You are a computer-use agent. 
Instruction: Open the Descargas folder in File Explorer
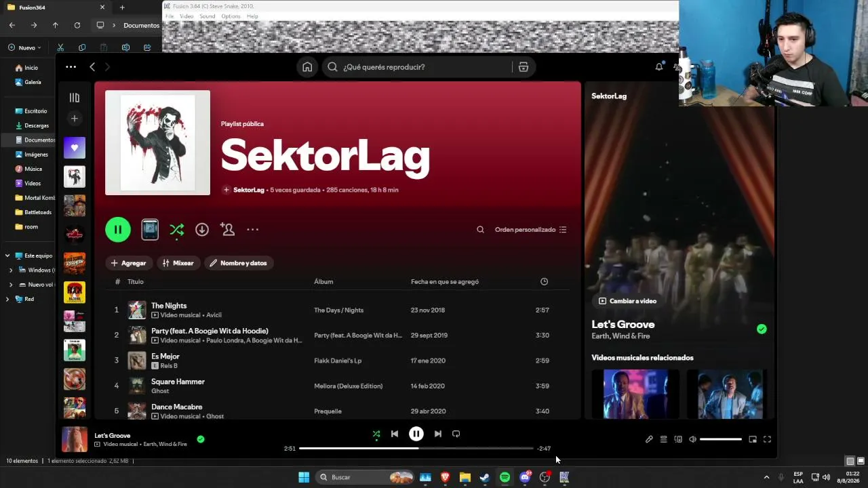coord(31,125)
